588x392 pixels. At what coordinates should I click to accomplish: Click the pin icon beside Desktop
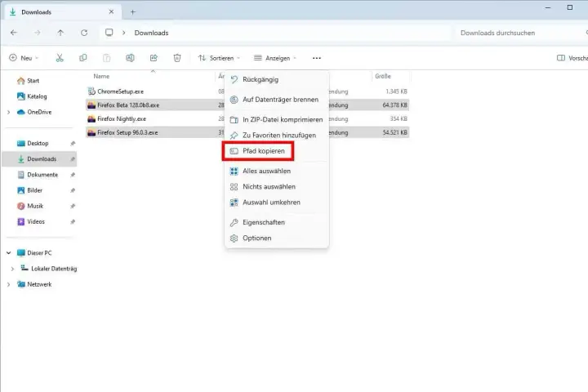tap(73, 143)
